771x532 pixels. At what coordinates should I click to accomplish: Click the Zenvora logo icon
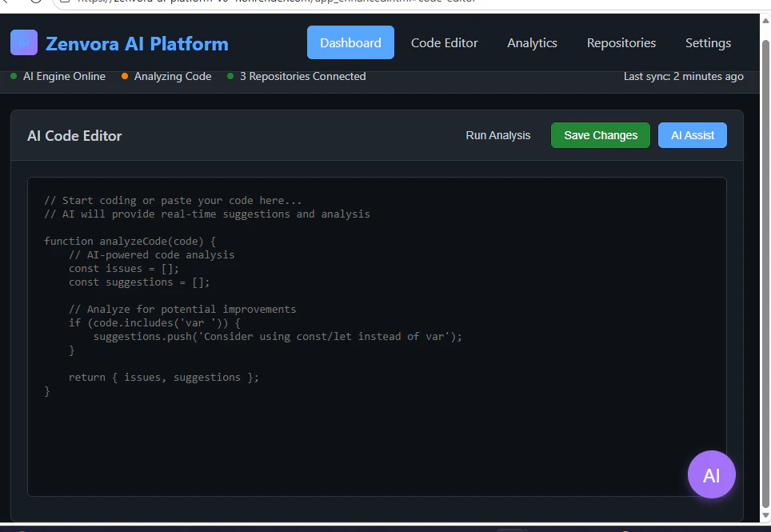coord(24,42)
